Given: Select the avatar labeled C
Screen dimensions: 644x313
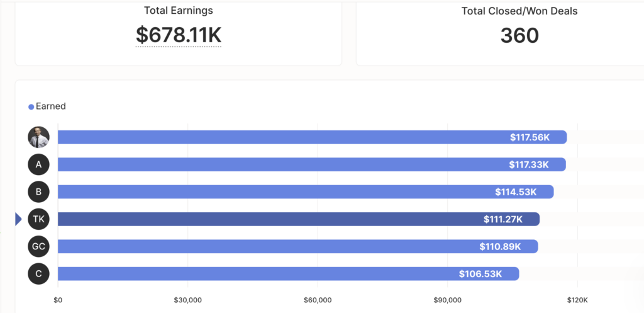Looking at the screenshot, I should coord(38,273).
